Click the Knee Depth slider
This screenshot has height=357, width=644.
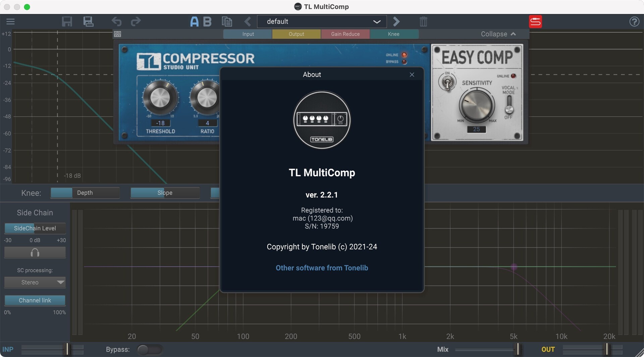[85, 193]
